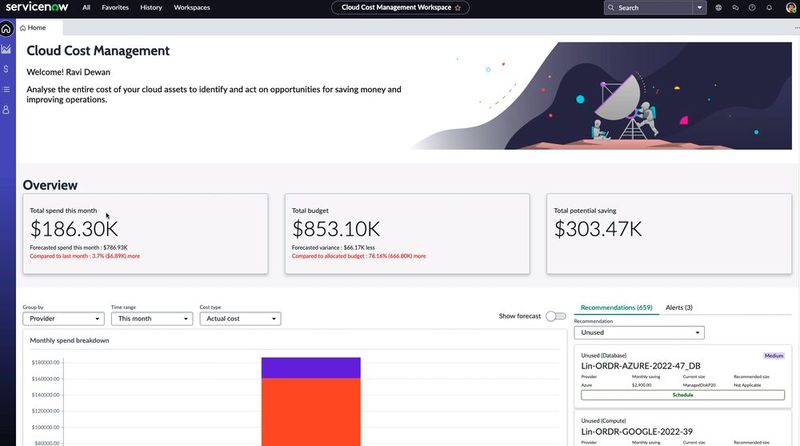Open the Cost type Actual cost dropdown
The width and height of the screenshot is (800, 446).
point(240,318)
